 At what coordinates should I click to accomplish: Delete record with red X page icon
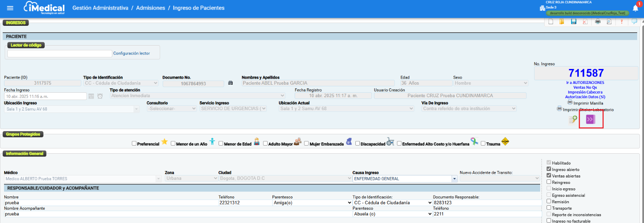585,22
